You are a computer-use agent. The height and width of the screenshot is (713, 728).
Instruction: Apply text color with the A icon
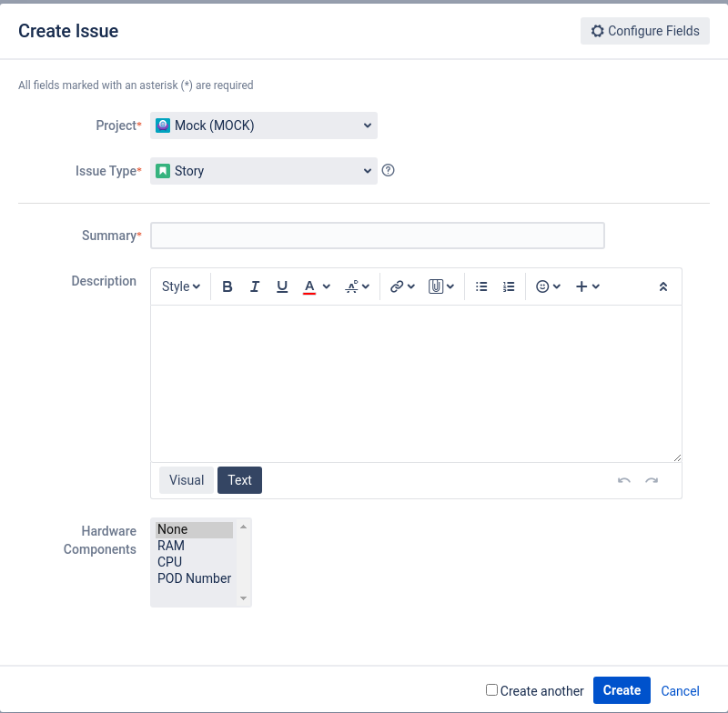pos(309,286)
